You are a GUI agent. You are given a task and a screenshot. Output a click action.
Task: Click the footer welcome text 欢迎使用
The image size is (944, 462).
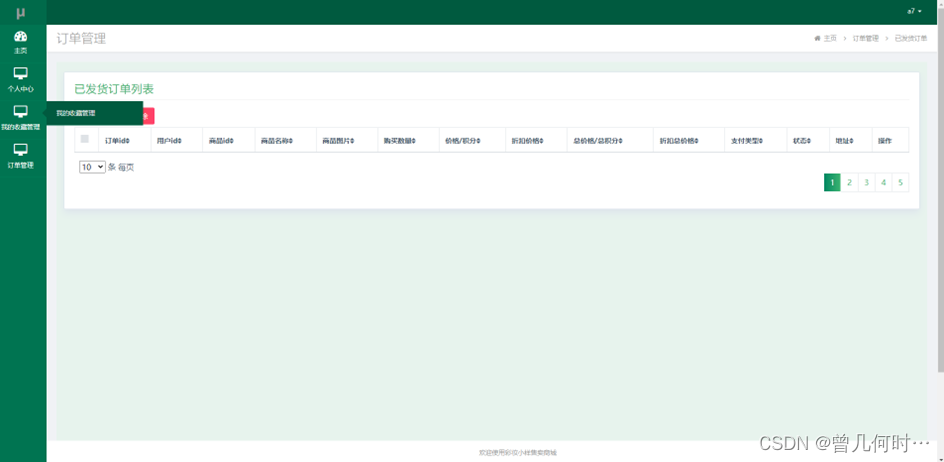point(517,452)
